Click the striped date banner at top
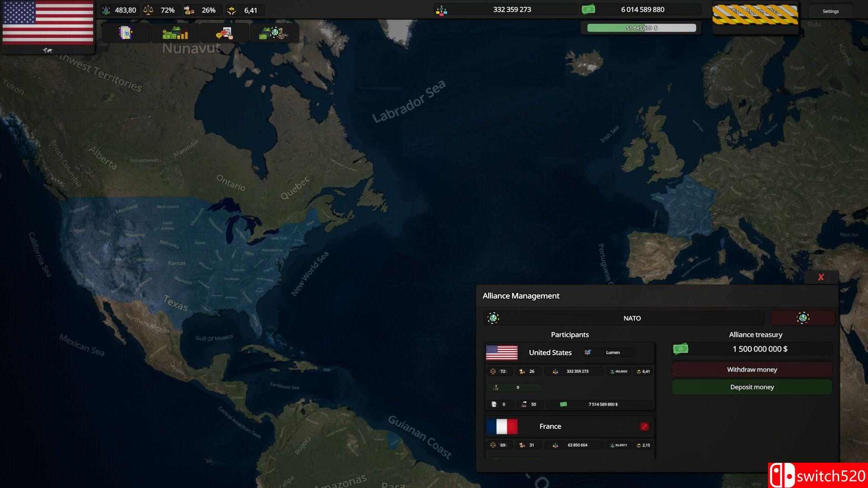Image resolution: width=868 pixels, height=488 pixels. [x=755, y=14]
